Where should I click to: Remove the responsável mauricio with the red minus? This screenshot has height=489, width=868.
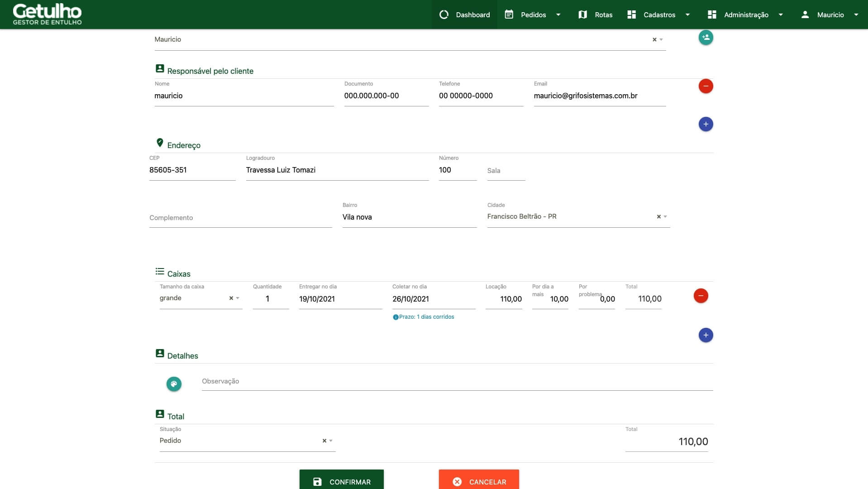(706, 86)
